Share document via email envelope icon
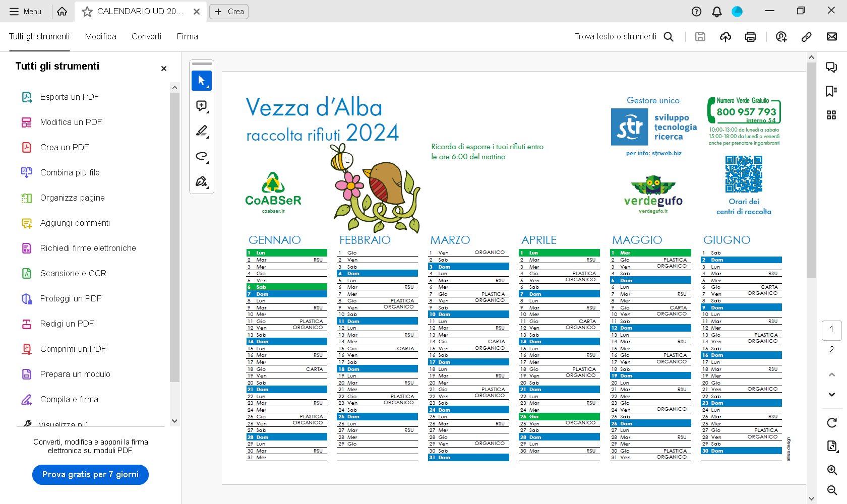This screenshot has width=847, height=504. coord(832,37)
